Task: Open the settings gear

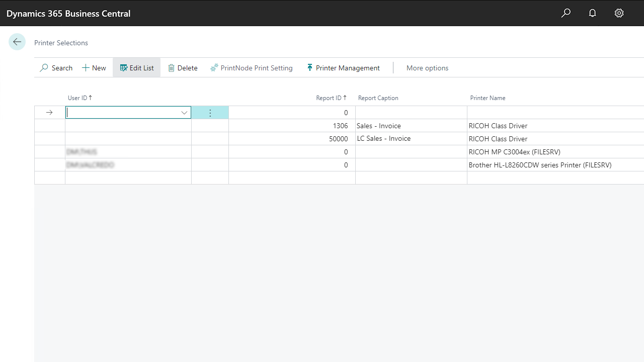Action: (619, 13)
